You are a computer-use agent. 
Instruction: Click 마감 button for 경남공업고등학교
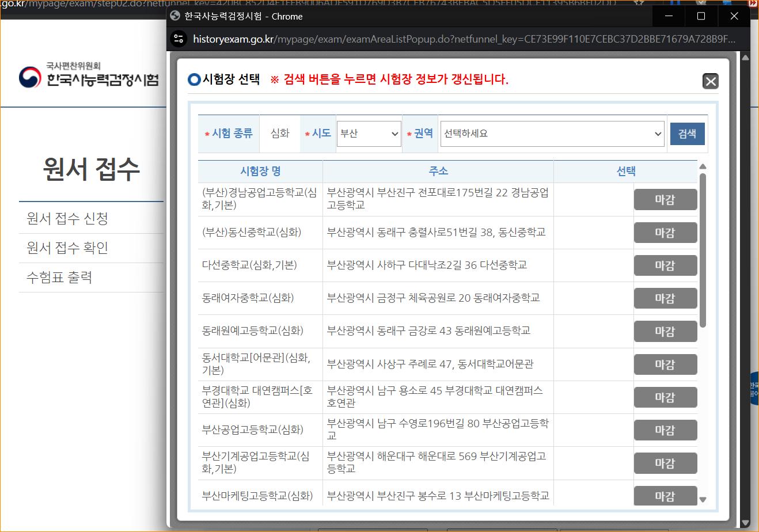point(665,200)
